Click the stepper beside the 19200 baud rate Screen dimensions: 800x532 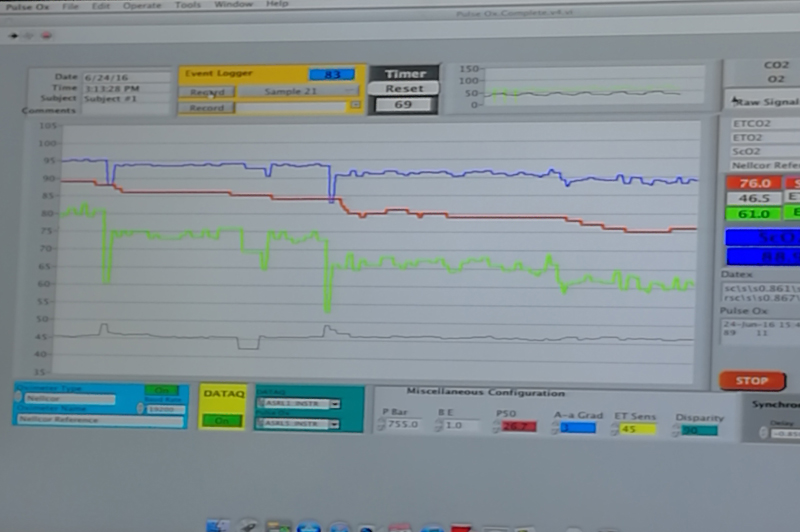pyautogui.click(x=140, y=408)
